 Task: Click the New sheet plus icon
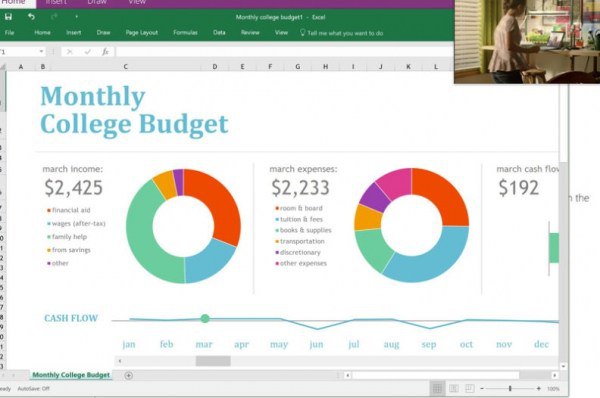click(x=129, y=375)
